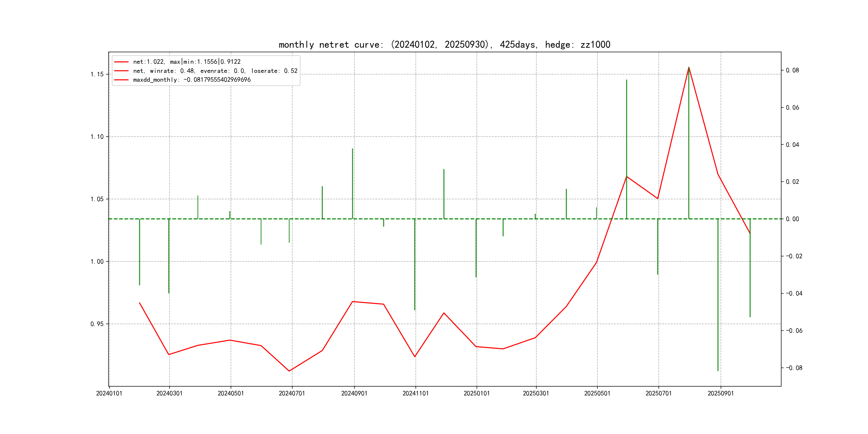Click the 0.95 left axis label
868x434 pixels.
click(97, 324)
